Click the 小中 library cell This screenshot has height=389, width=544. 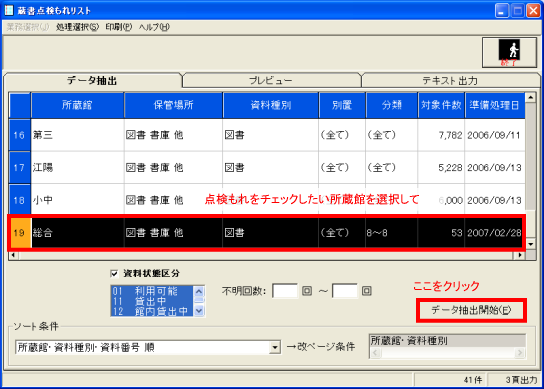pos(77,200)
